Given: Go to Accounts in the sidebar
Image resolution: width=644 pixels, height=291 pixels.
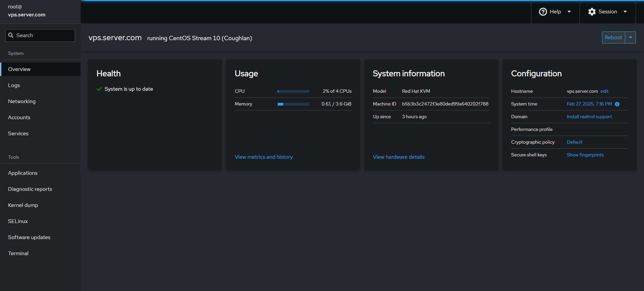Looking at the screenshot, I should coord(40,118).
